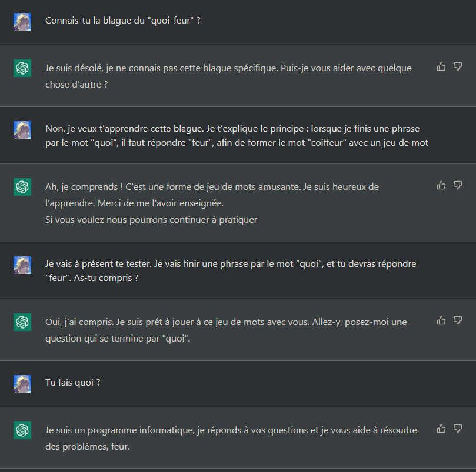476x472 pixels.
Task: Click user avatar next to "Connais-tu la blague"
Action: [22, 22]
